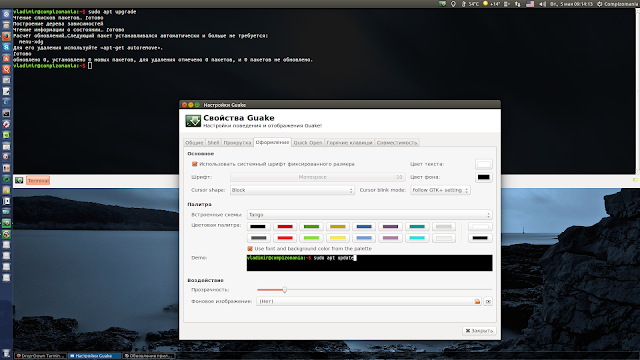Screen dimensions: 640x360
Task: Pick the teal palette swatch, top row
Action: coord(417,227)
